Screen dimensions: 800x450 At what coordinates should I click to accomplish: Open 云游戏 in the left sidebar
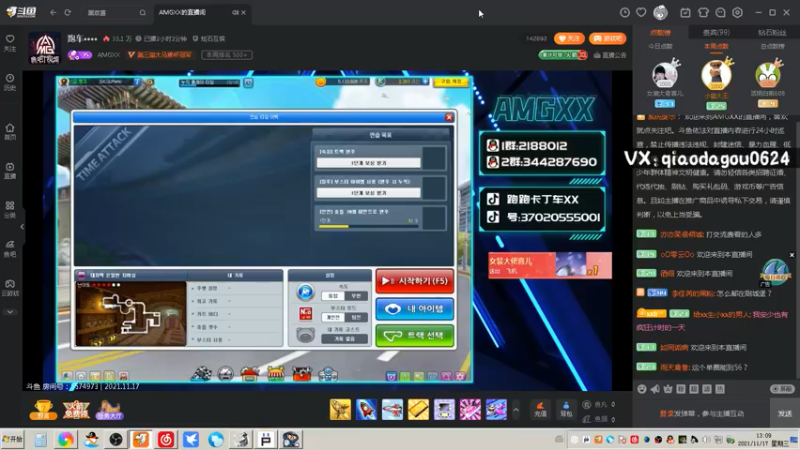point(10,288)
